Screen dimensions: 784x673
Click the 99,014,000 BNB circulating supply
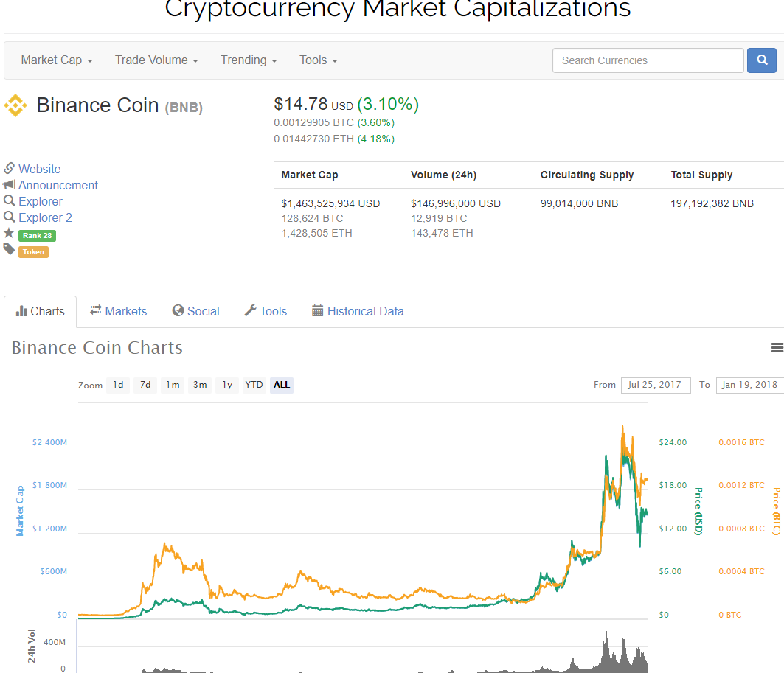579,204
